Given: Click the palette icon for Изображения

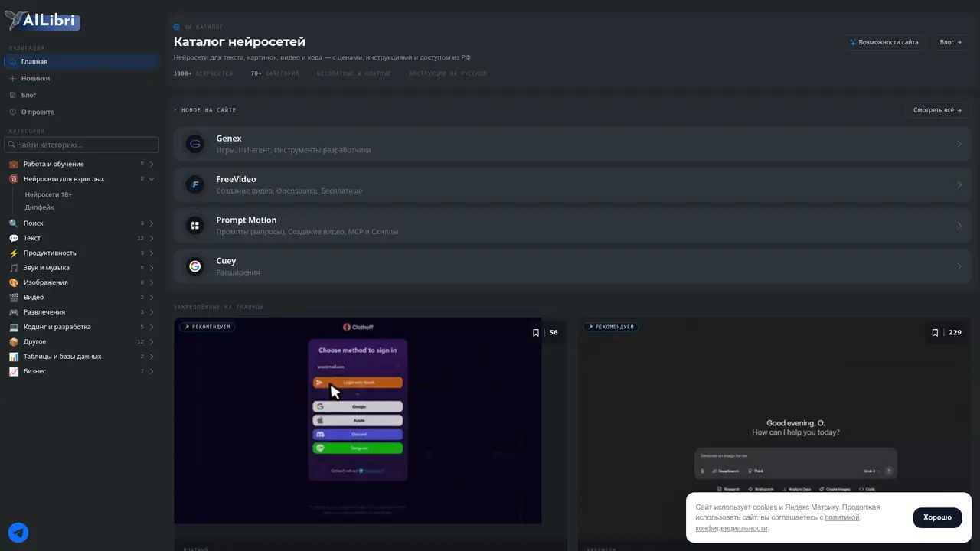Looking at the screenshot, I should click(14, 282).
